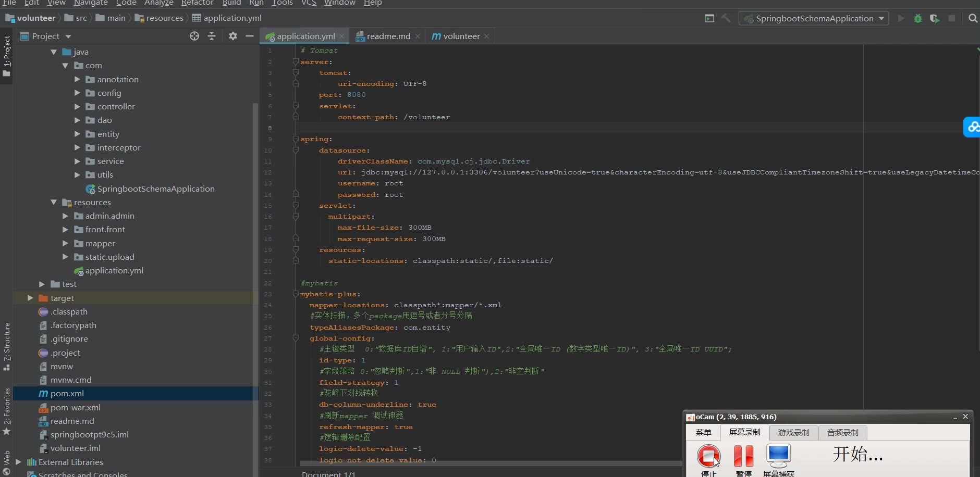
Task: Click the project structure window icon
Action: [709, 18]
